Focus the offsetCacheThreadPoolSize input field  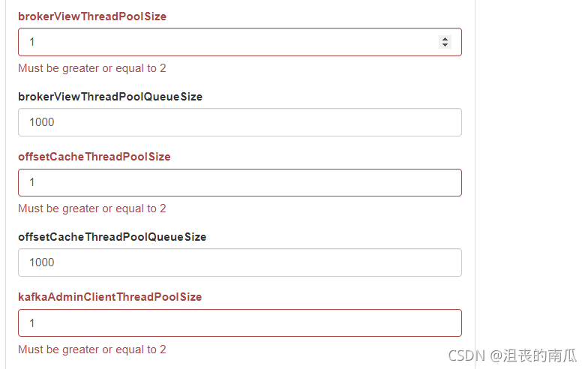(x=240, y=182)
